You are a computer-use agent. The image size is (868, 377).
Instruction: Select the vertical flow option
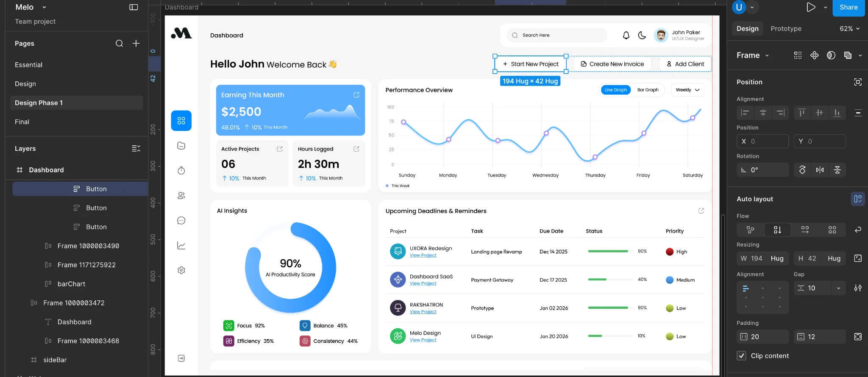(x=777, y=230)
